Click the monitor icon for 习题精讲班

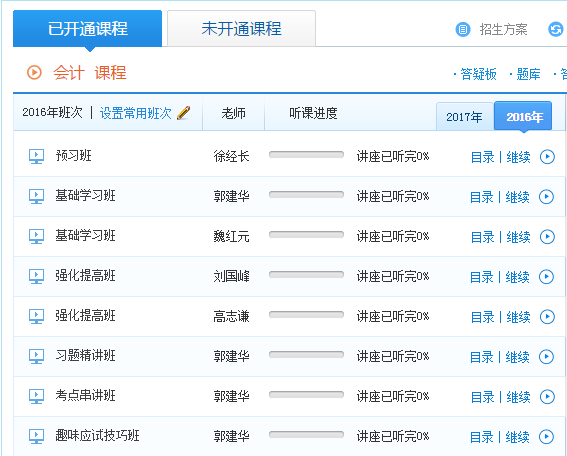pos(37,356)
